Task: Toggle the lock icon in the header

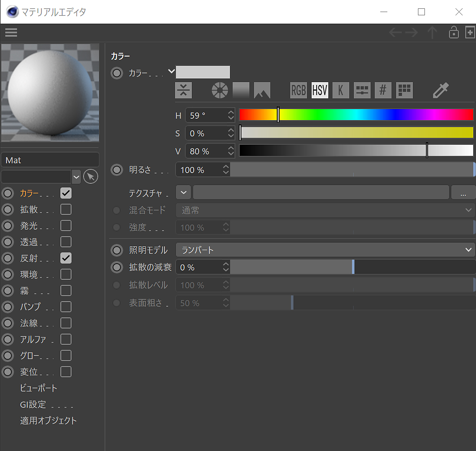Action: click(x=453, y=32)
